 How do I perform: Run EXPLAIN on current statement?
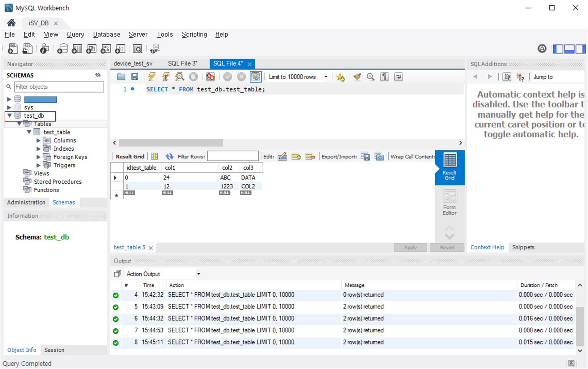[x=180, y=77]
